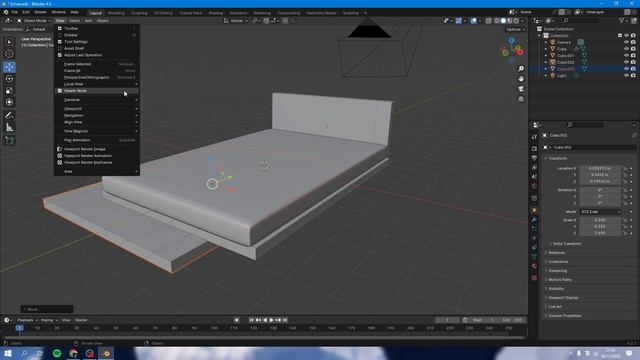The image size is (640, 360).
Task: Toggle the Adjust Last Operation checkbox
Action: coord(60,55)
